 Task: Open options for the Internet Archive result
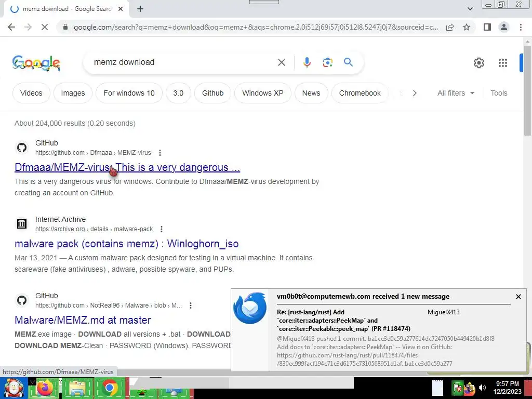point(162,229)
